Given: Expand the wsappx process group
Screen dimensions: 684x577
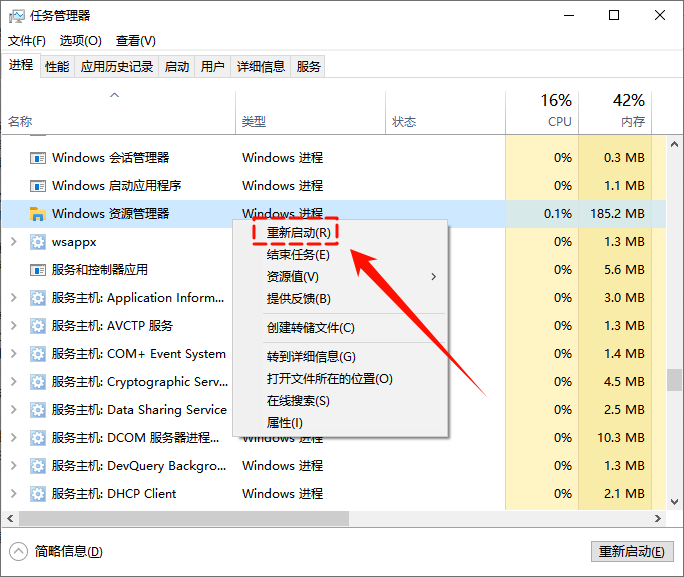Looking at the screenshot, I should (x=14, y=242).
